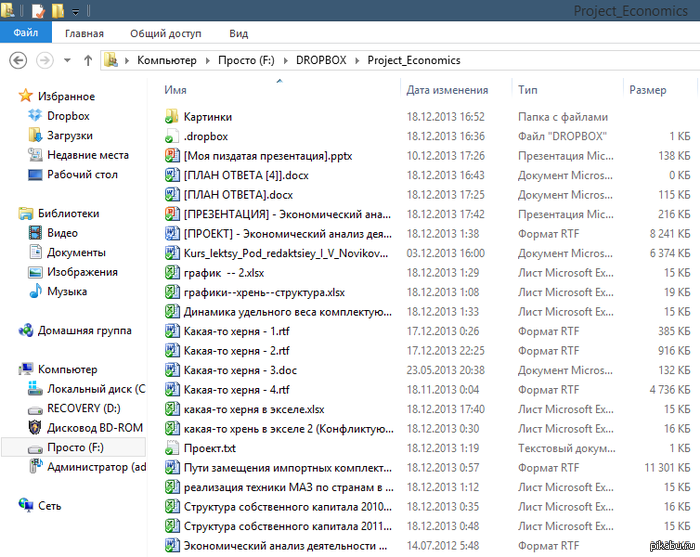Open Дисковод BD-ROM drive in sidebar

96,427
